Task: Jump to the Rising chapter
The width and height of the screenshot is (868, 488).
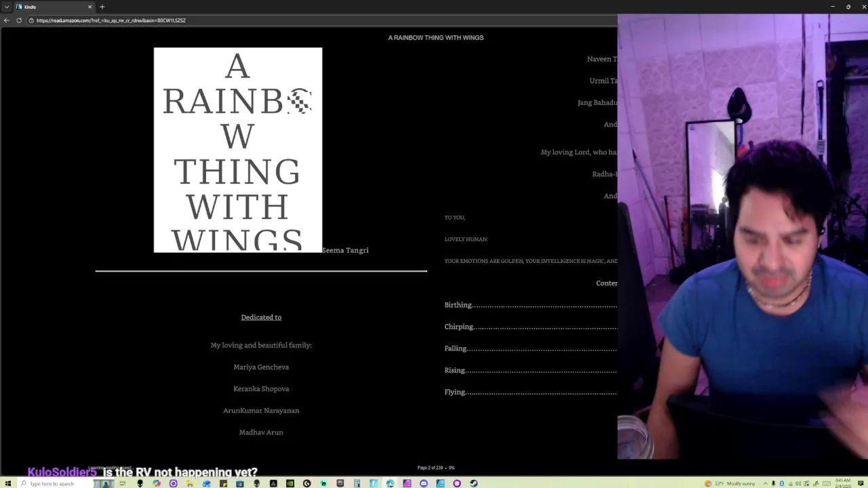Action: click(x=530, y=370)
